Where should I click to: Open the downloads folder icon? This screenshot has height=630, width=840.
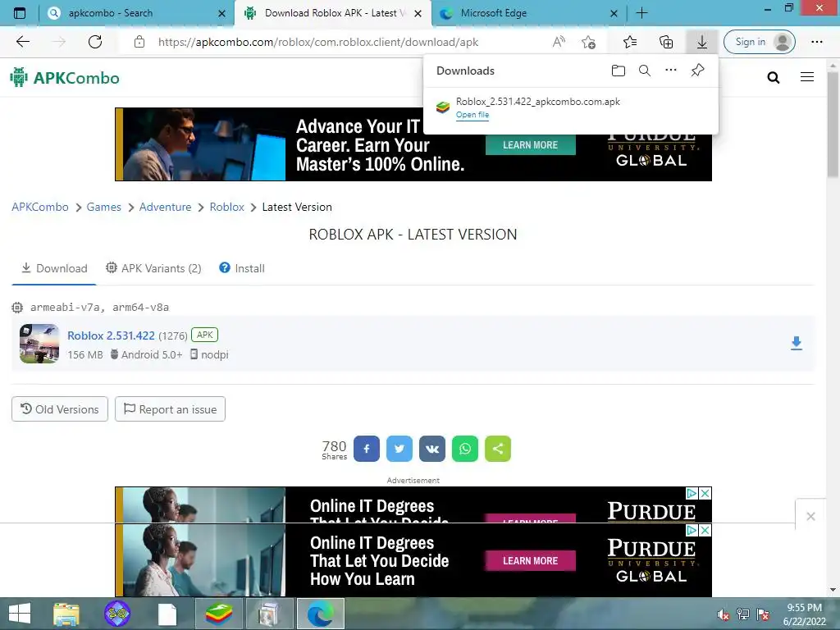[619, 71]
